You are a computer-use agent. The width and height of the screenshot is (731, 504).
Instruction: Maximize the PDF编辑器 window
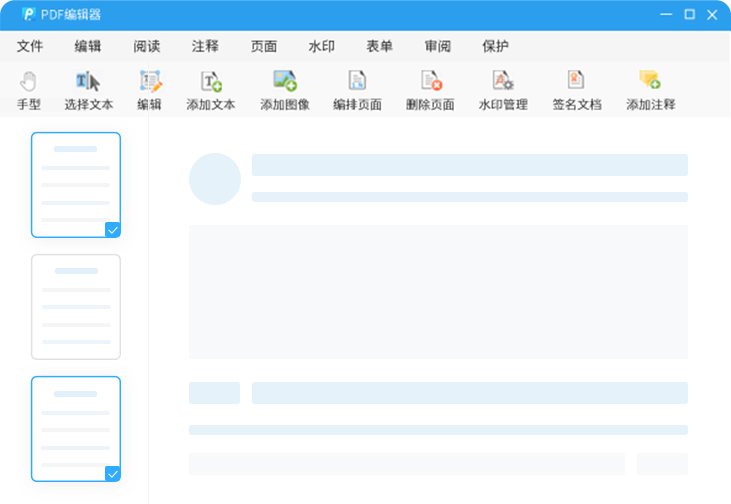pos(690,14)
